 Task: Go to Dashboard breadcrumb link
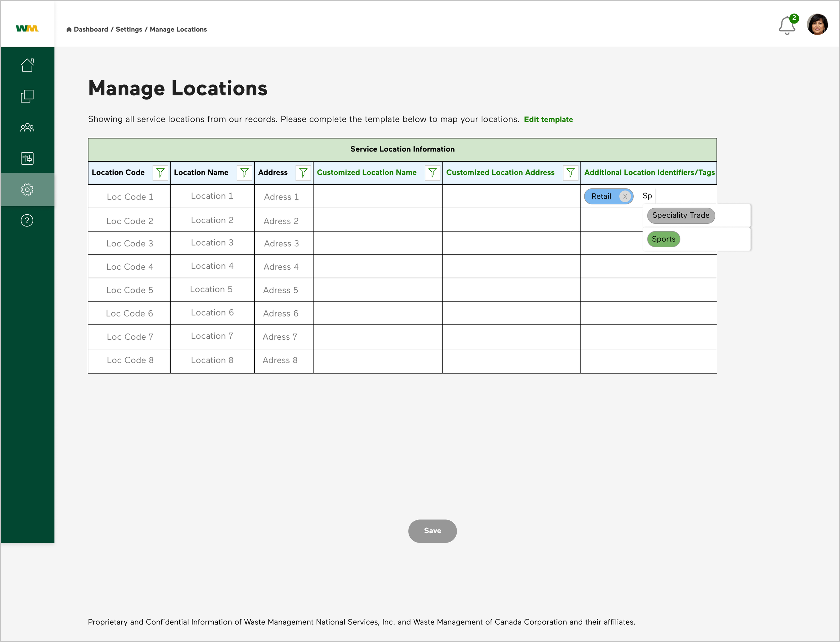click(x=91, y=30)
